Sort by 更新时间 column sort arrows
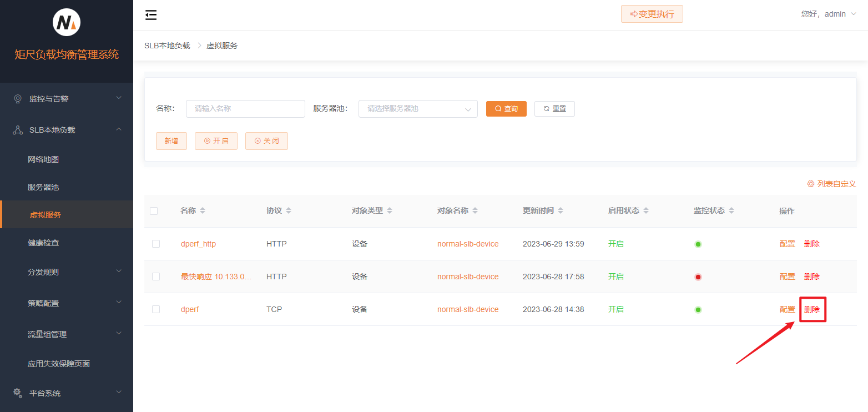The width and height of the screenshot is (868, 412). point(561,211)
